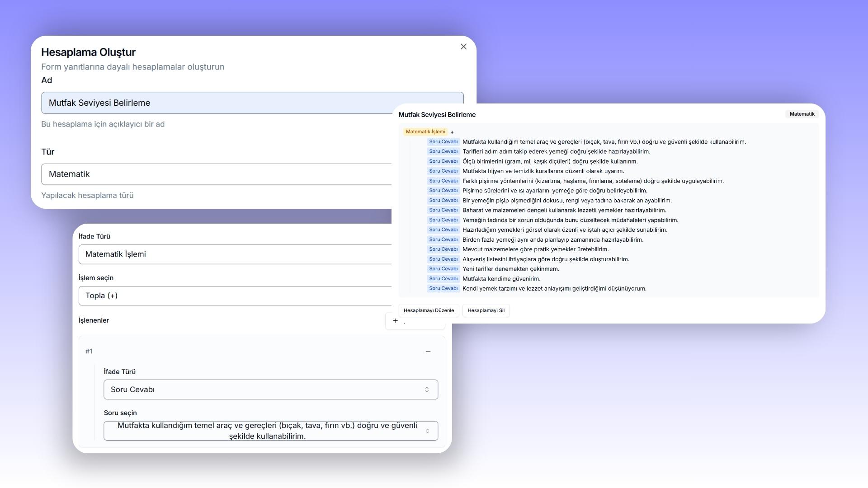This screenshot has height=488, width=868.
Task: Select the first Soru Cevabı tag
Action: (x=443, y=142)
